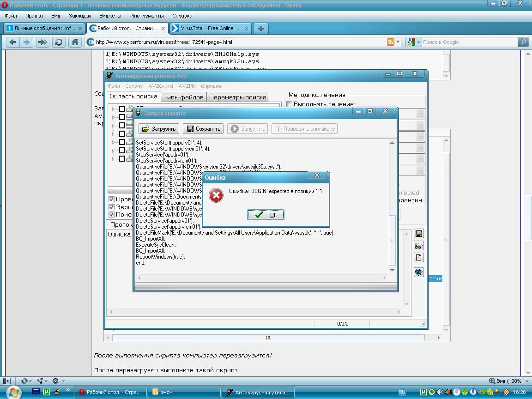This screenshot has height=399, width=532.
Task: Open Opera's 'Закладки' menu
Action: click(80, 16)
